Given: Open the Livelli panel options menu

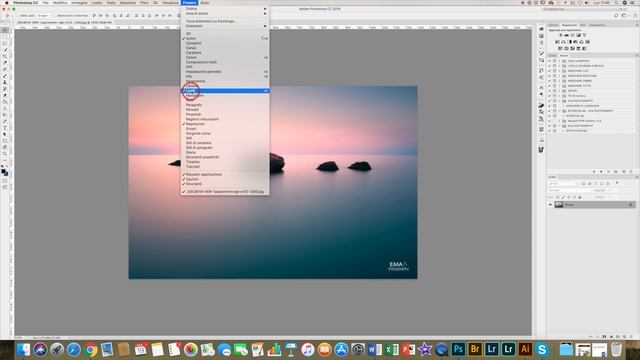Looking at the screenshot, I should [637, 177].
